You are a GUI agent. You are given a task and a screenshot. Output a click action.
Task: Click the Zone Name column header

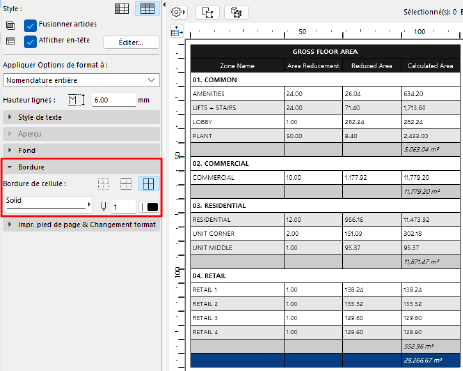pos(237,66)
